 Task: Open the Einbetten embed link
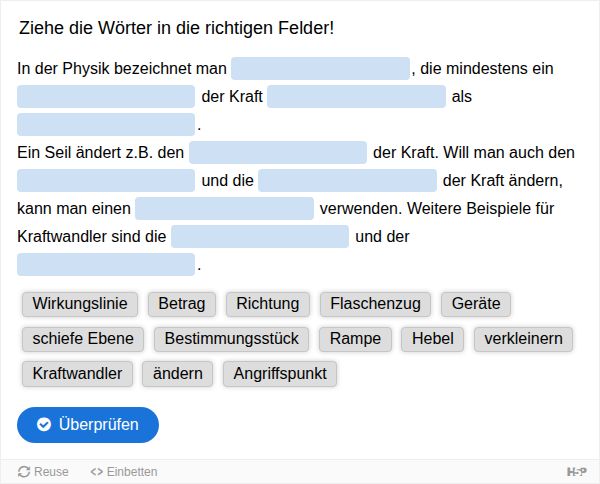[124, 471]
